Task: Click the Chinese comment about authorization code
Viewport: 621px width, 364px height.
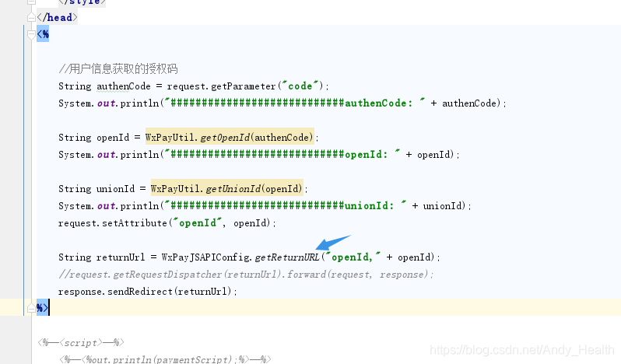Action: [118, 69]
